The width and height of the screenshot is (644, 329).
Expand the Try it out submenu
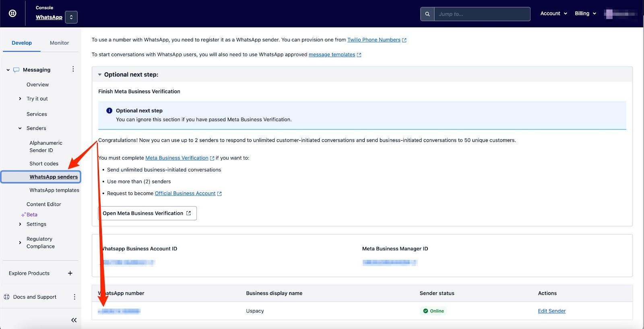pyautogui.click(x=20, y=99)
